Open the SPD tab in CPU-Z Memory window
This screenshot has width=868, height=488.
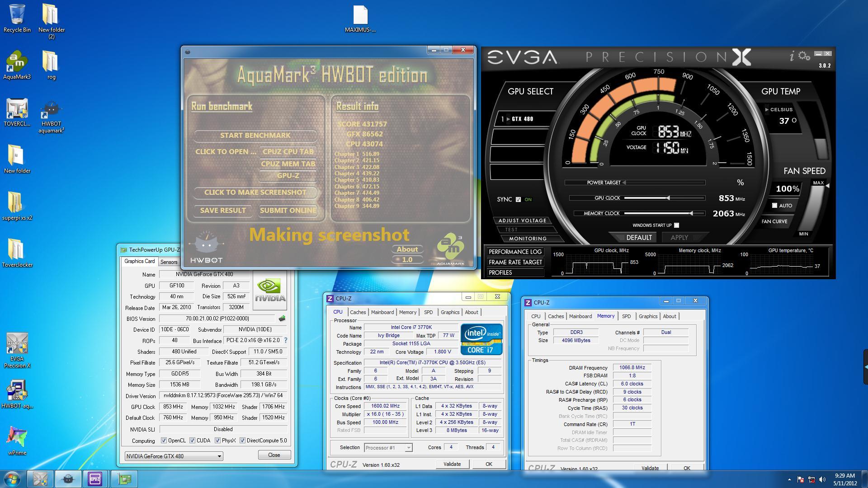(x=626, y=316)
